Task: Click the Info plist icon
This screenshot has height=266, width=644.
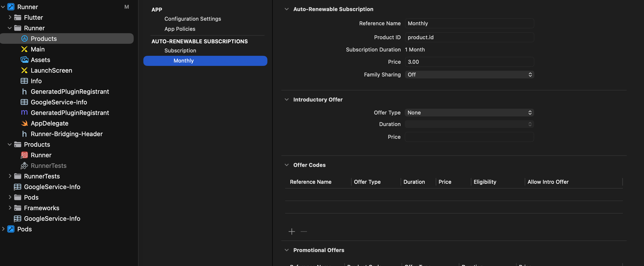Action: coord(24,81)
